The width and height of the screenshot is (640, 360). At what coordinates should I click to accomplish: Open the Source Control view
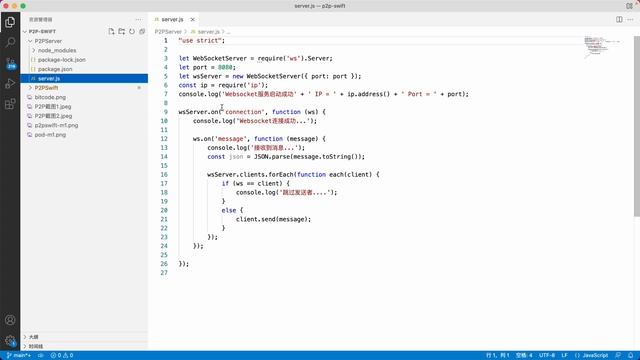click(10, 63)
